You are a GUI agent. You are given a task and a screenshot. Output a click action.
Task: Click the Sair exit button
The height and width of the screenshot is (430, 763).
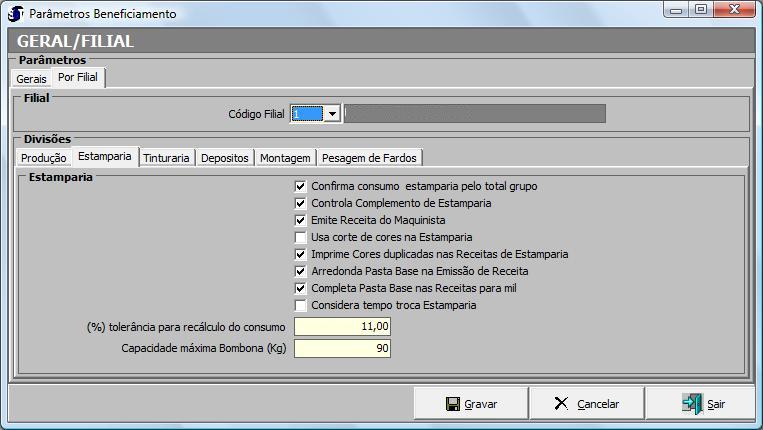tap(703, 404)
